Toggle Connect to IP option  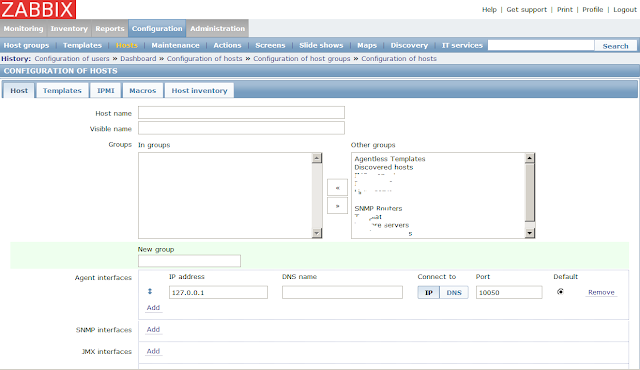tap(429, 292)
